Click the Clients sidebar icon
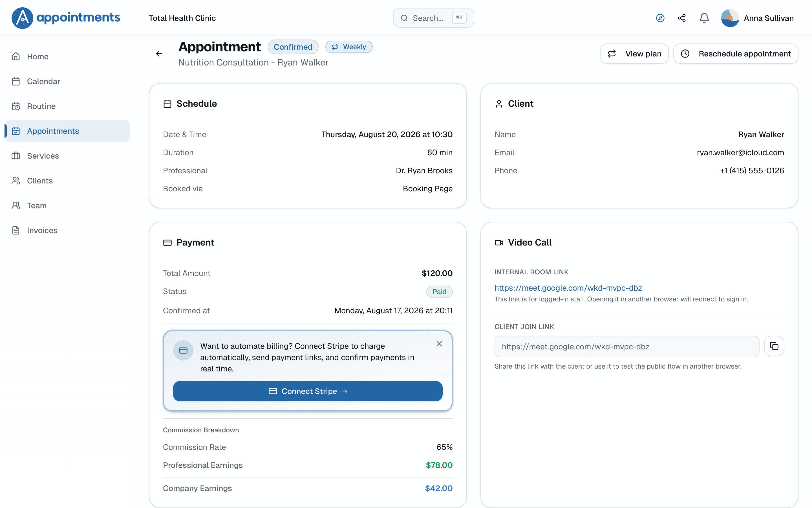 16,181
